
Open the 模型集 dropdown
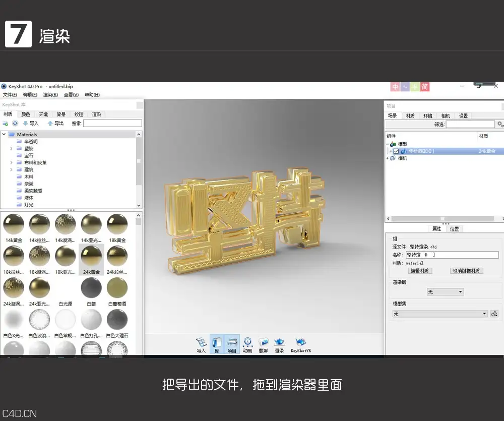pos(440,314)
